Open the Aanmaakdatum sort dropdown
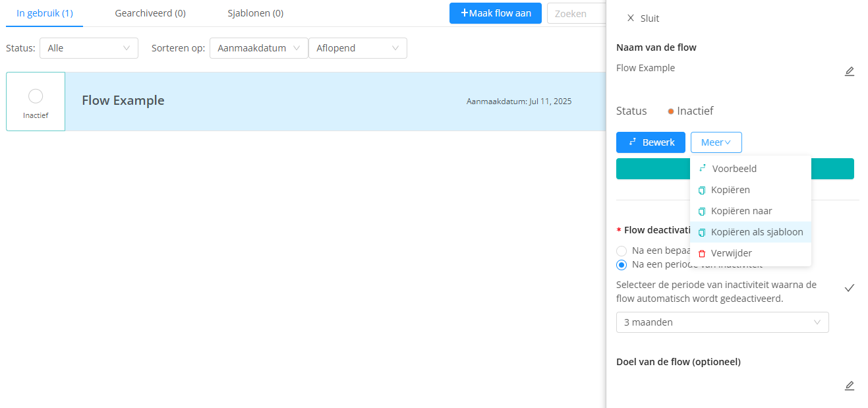Screen dimensions: 868x408 (258, 48)
